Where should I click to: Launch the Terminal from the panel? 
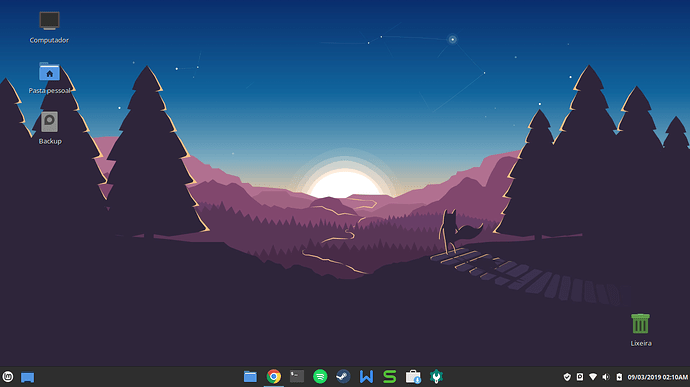[297, 376]
